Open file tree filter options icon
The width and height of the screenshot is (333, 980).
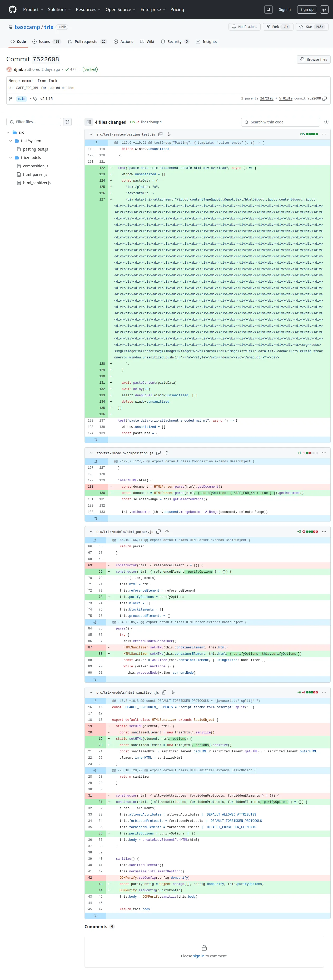67,122
